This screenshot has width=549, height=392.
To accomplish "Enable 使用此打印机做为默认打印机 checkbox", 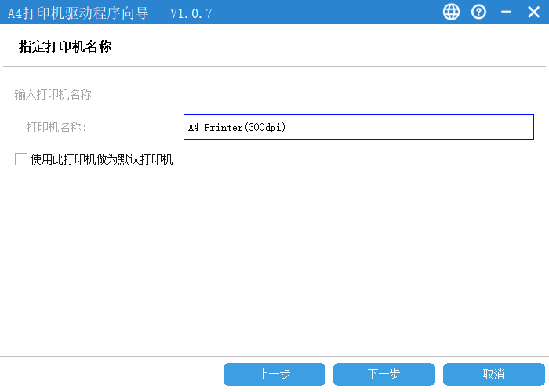I will 21,159.
